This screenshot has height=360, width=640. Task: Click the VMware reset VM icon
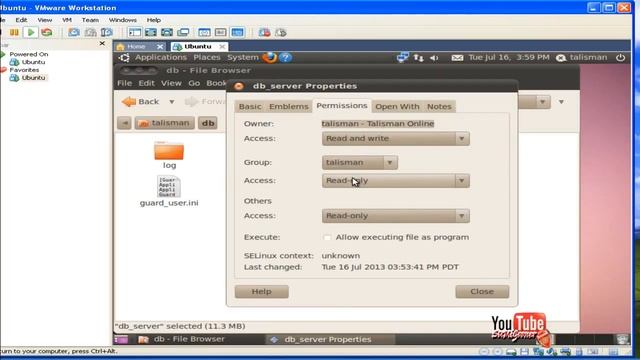pyautogui.click(x=47, y=32)
